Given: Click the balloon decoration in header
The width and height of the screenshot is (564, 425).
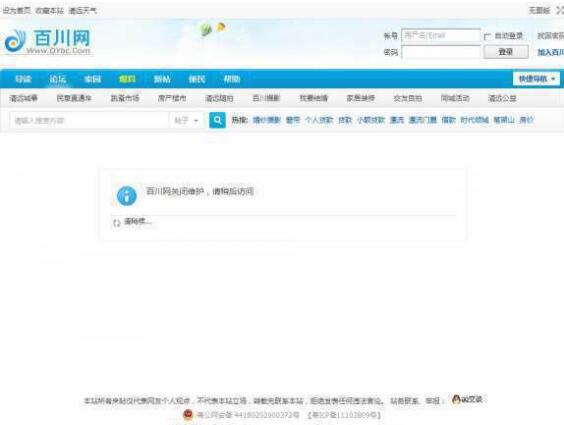Looking at the screenshot, I should click(x=212, y=29).
